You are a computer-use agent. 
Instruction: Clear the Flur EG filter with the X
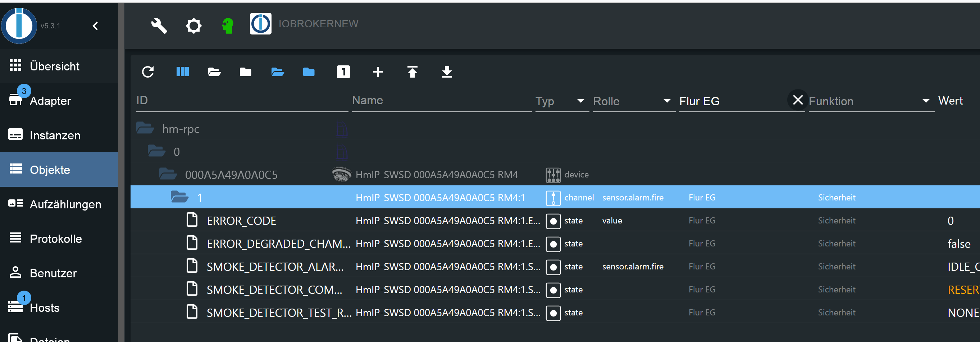pos(797,100)
